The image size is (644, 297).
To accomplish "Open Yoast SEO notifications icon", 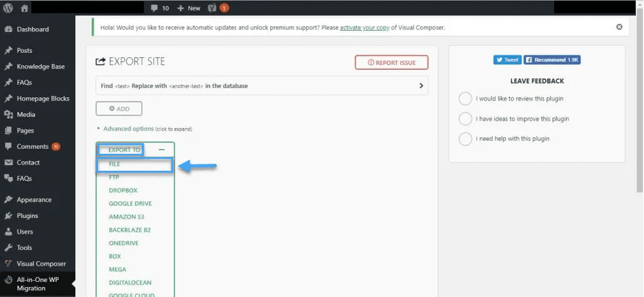I will click(x=218, y=8).
